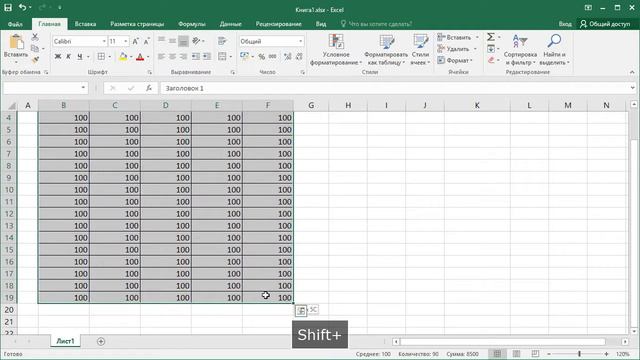Image resolution: width=640 pixels, height=360 pixels.
Task: Switch to the Разметка страницы tab
Action: tap(137, 24)
